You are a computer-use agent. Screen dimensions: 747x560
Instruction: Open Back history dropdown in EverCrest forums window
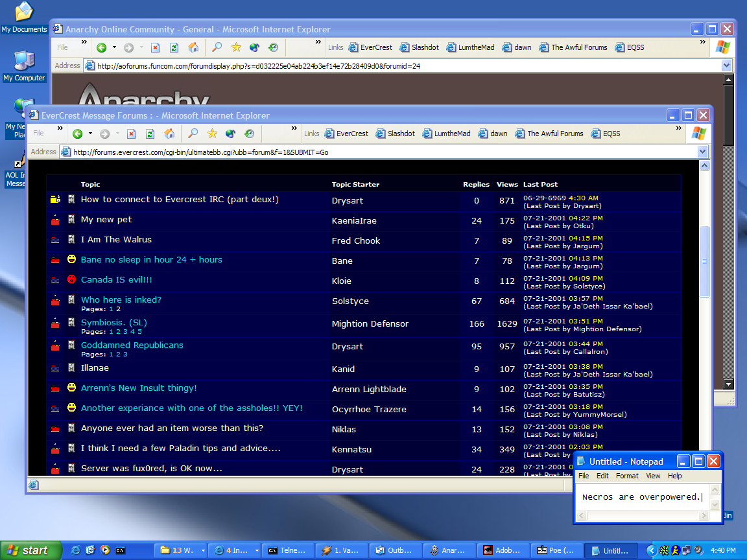tap(91, 134)
